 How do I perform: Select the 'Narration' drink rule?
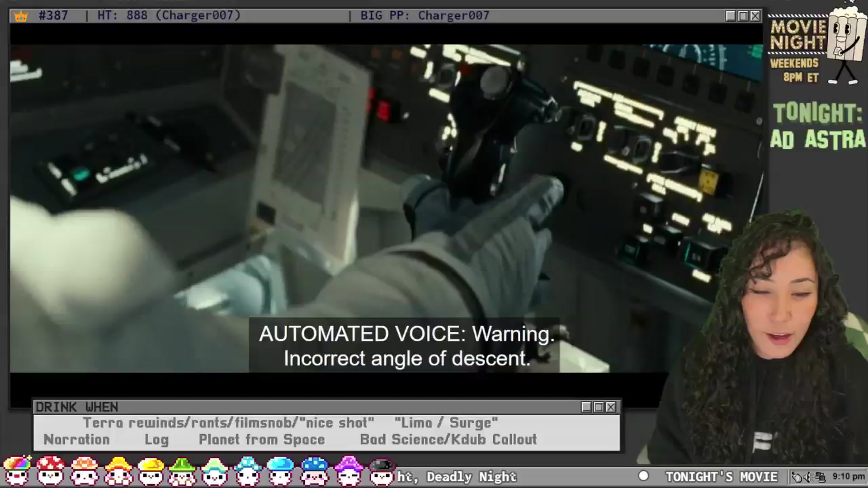(x=76, y=439)
